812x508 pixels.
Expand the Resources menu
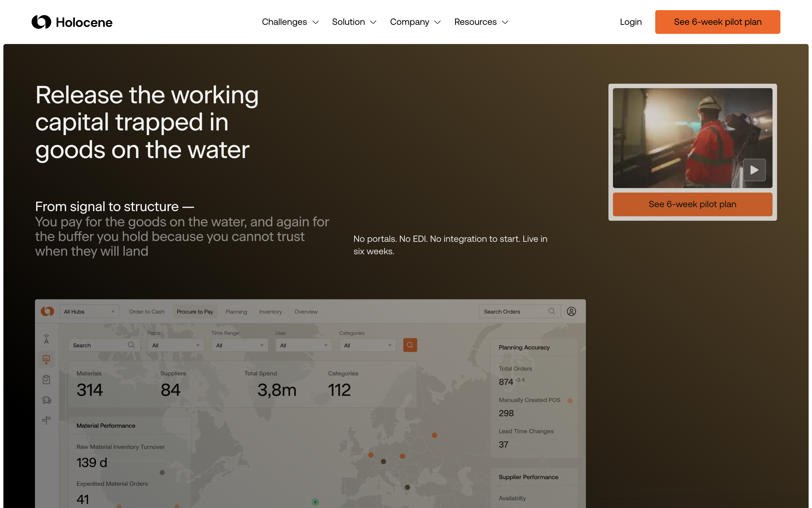point(481,22)
